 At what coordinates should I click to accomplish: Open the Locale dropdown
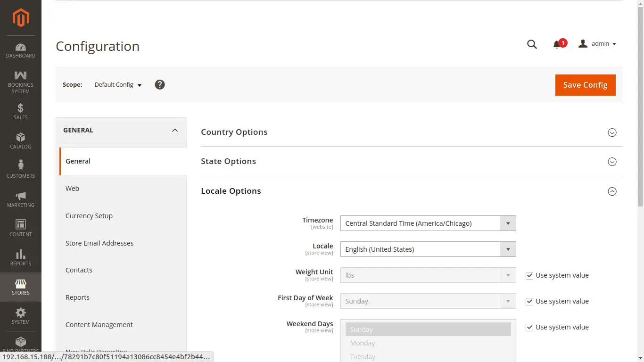[x=428, y=249]
